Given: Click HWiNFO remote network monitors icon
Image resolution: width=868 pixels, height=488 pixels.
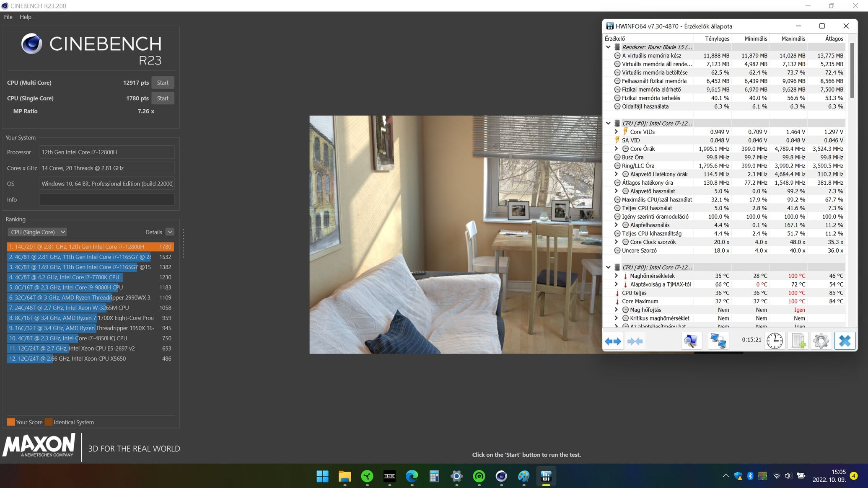Looking at the screenshot, I should pos(718,341).
